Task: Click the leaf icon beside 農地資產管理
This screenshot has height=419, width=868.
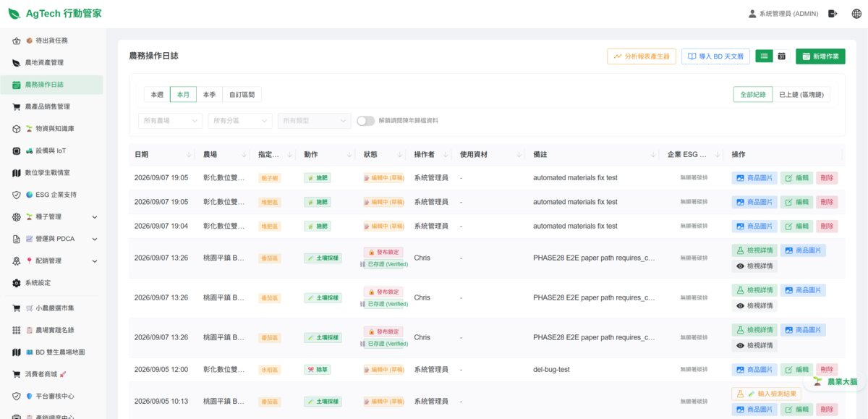Action: click(17, 63)
